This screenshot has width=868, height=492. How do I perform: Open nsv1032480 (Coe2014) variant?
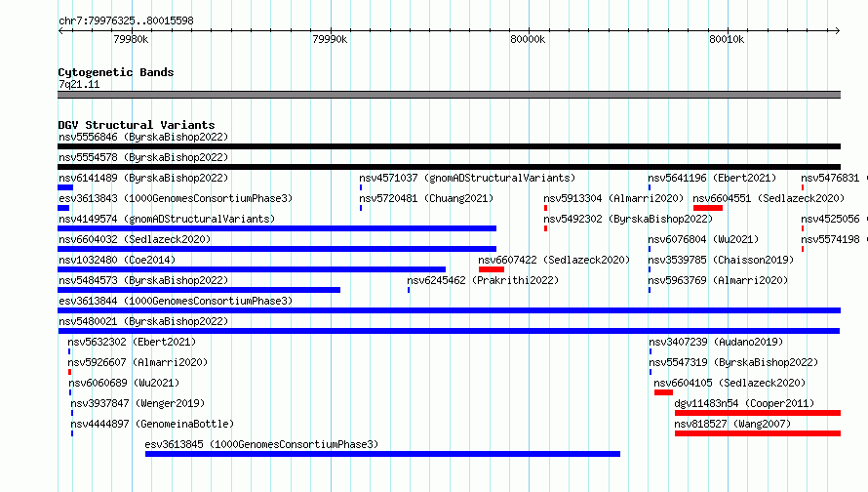tap(117, 260)
